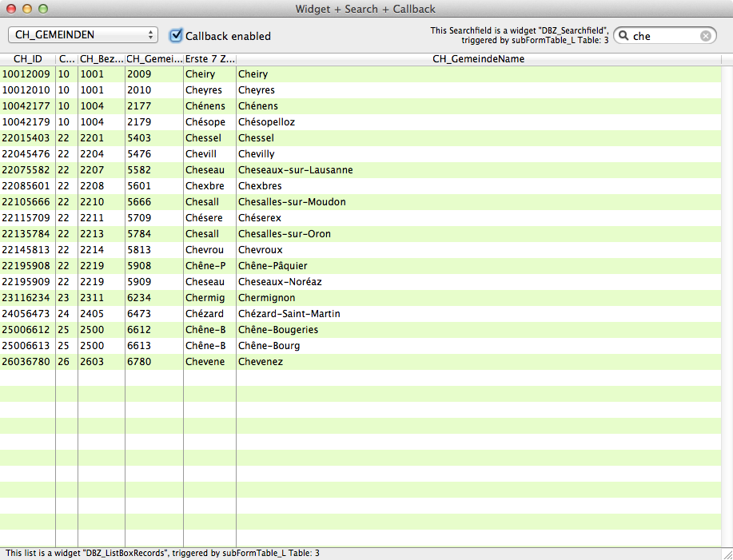Click the CH_Gemei... column header
Image resolution: width=733 pixels, height=560 pixels.
tap(154, 59)
